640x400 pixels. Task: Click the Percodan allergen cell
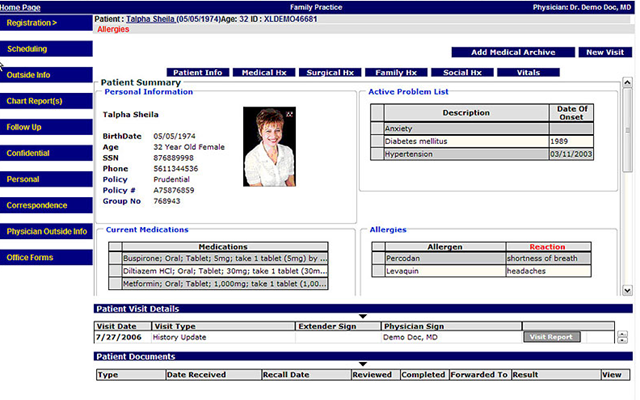pyautogui.click(x=445, y=258)
